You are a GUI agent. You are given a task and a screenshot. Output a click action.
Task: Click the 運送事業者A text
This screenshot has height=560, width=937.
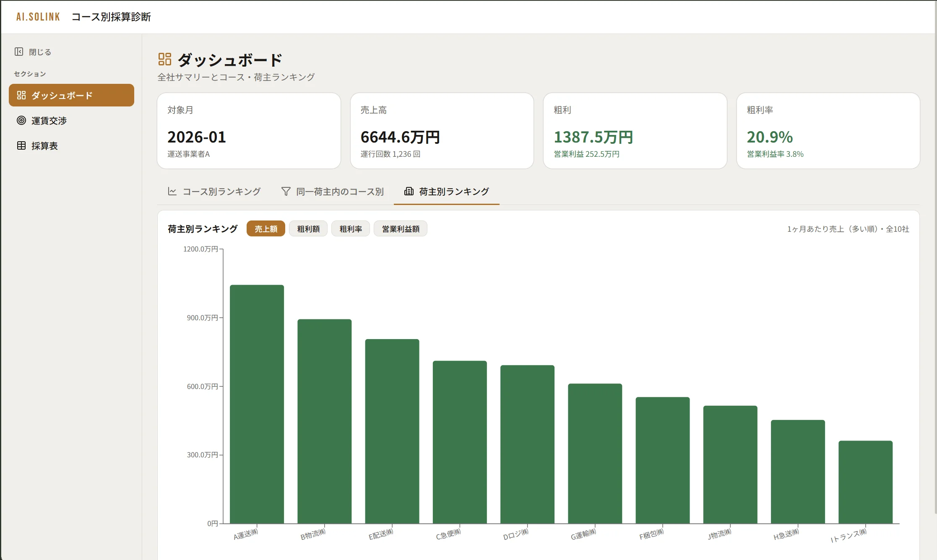(x=188, y=154)
